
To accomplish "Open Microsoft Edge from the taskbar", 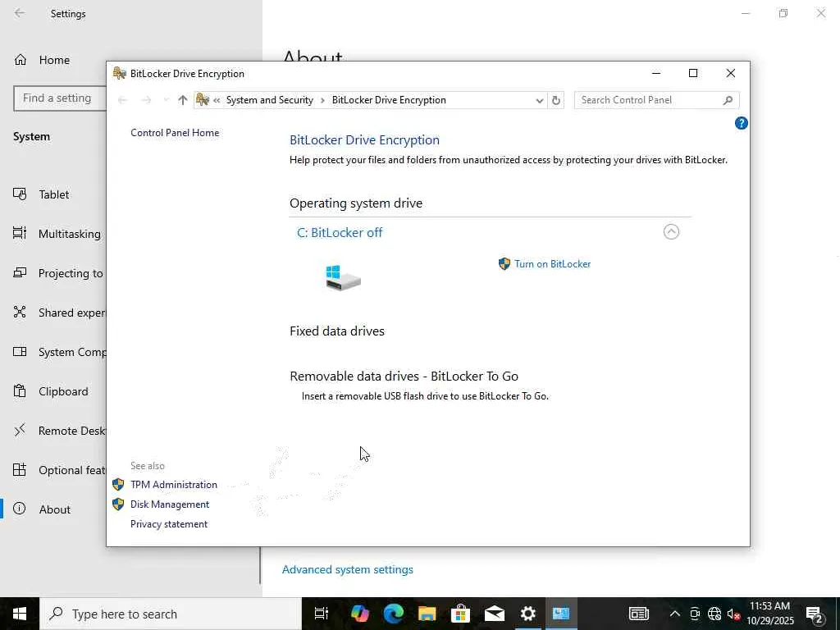I will pyautogui.click(x=393, y=614).
